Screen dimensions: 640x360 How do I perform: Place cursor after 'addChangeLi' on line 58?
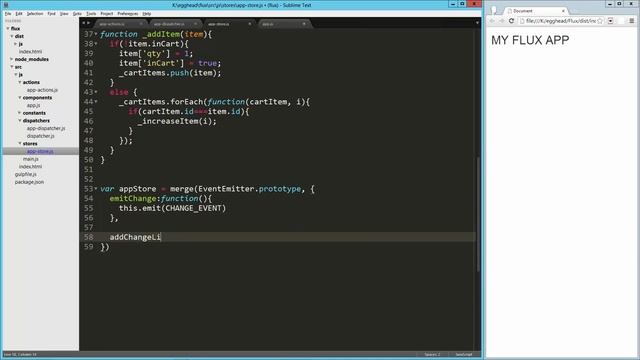161,237
